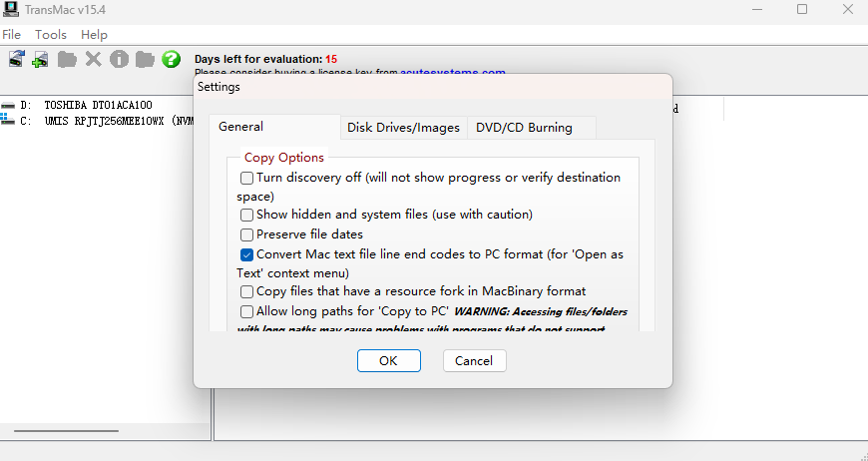The width and height of the screenshot is (868, 461).
Task: Click the green plus new disk image icon
Action: click(41, 60)
